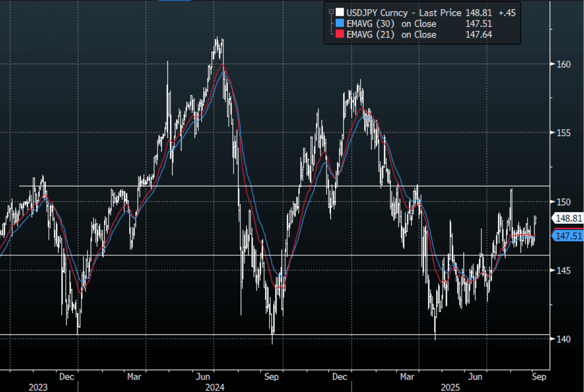The width and height of the screenshot is (584, 392).
Task: Select the 2025 year label on time axis
Action: 450,387
